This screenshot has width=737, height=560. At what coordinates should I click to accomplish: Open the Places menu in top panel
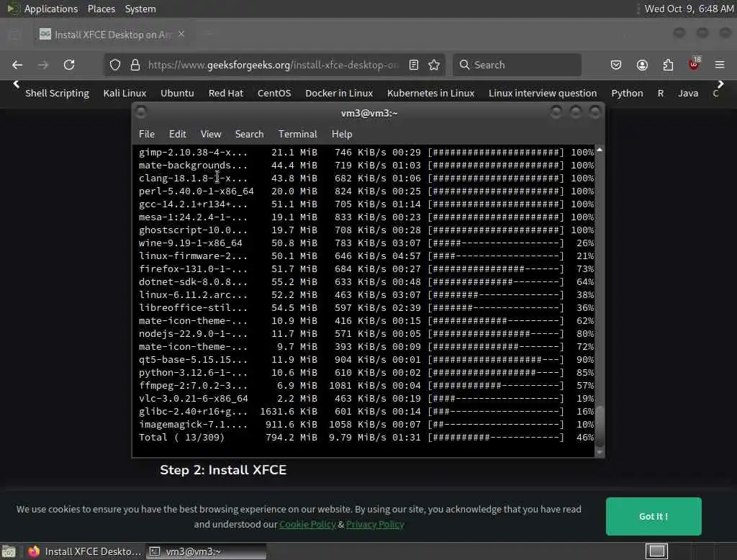point(101,9)
